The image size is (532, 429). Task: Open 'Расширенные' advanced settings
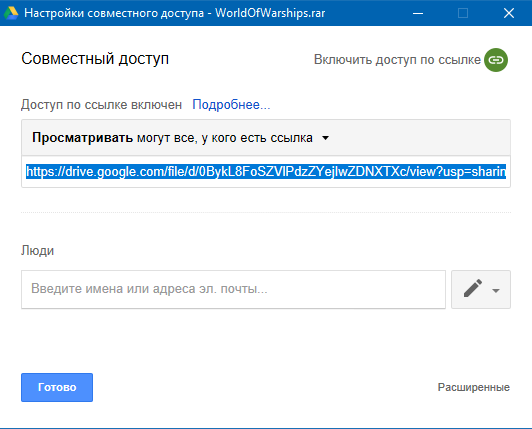point(474,387)
